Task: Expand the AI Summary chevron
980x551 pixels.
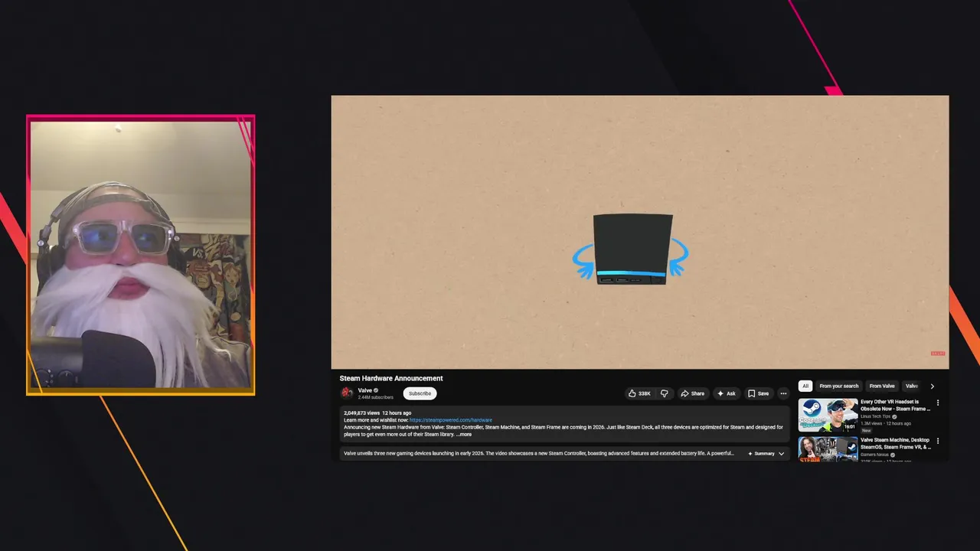Action: click(x=781, y=454)
